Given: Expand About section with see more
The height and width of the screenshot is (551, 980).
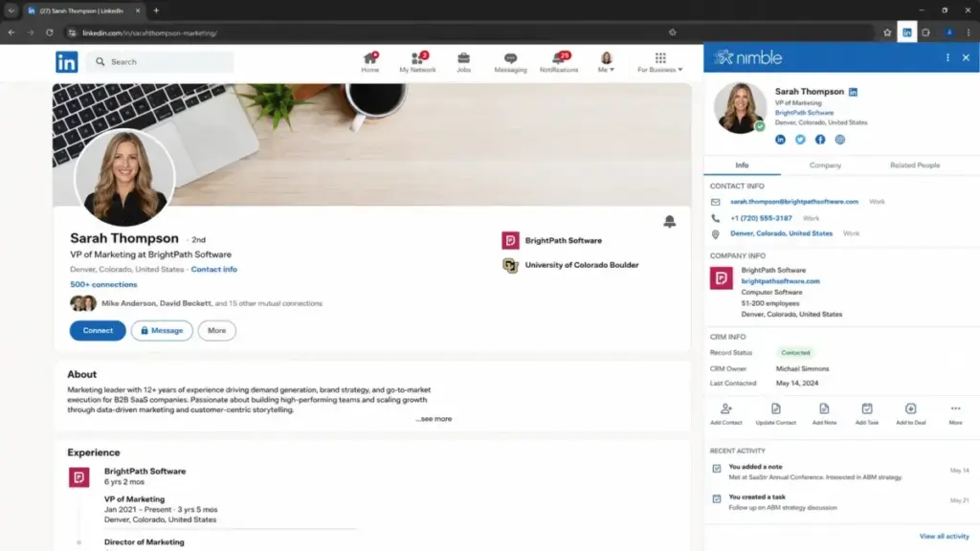Looking at the screenshot, I should (x=434, y=419).
